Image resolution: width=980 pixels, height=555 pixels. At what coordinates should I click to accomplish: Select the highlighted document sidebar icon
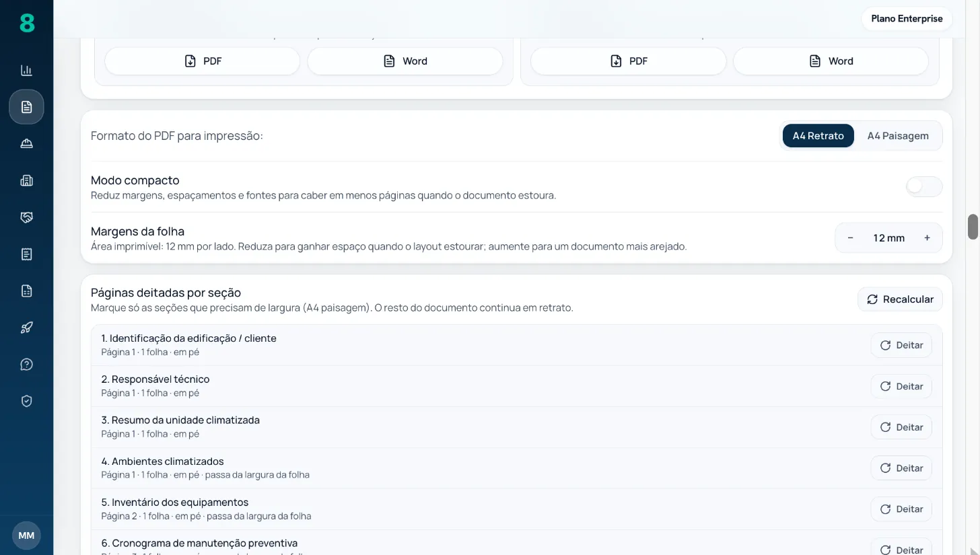26,107
